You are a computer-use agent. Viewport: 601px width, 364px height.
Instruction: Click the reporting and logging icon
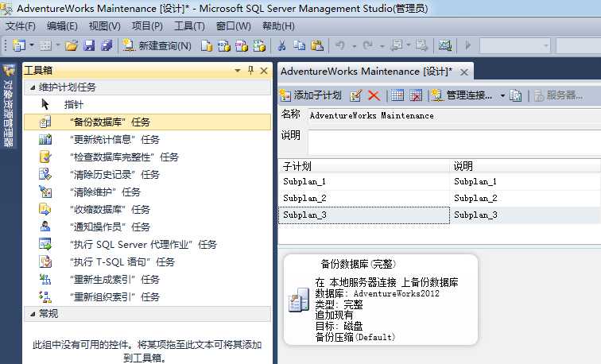(516, 95)
